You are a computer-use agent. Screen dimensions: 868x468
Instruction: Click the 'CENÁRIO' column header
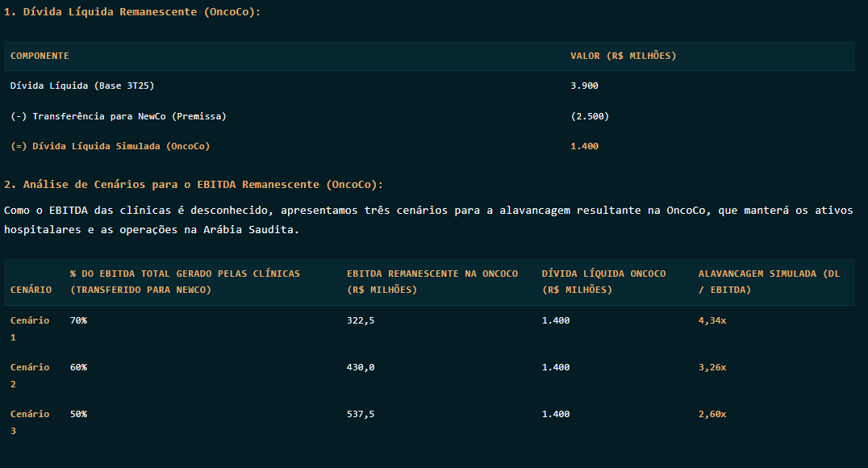pos(31,290)
